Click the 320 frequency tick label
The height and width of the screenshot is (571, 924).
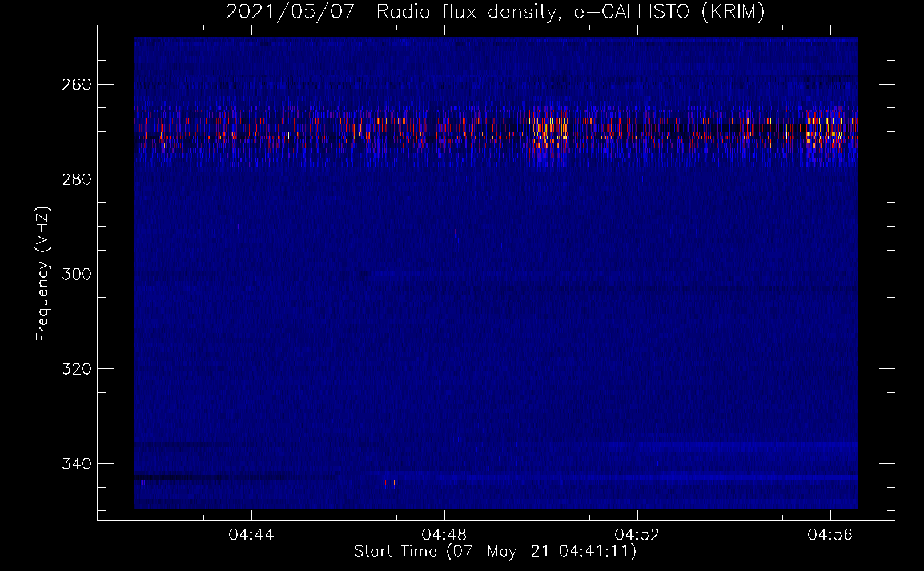pyautogui.click(x=77, y=369)
